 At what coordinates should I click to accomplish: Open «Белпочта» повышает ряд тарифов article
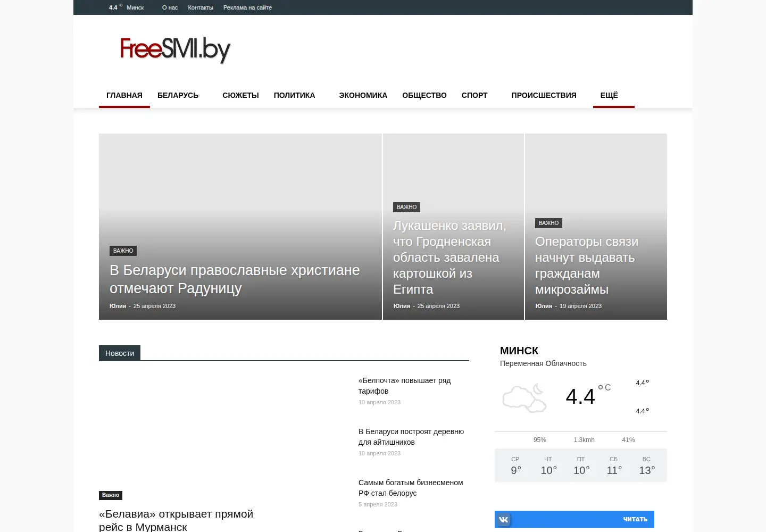click(x=404, y=386)
